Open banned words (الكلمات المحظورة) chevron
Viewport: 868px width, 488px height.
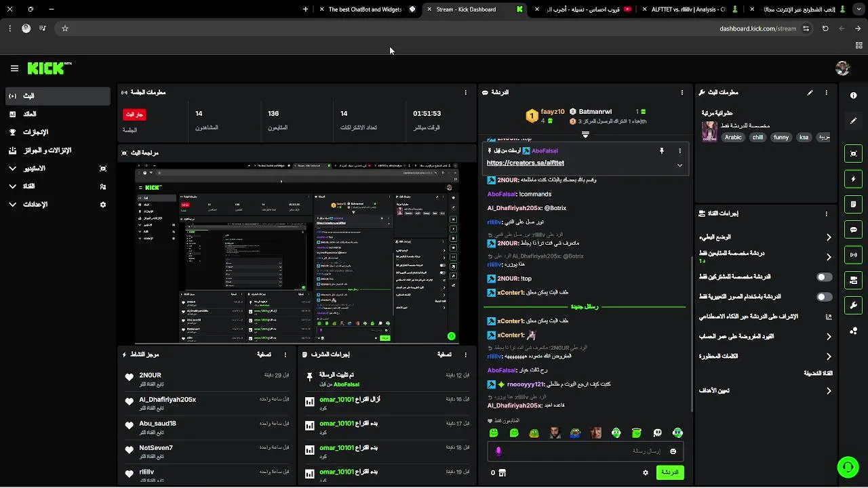[x=829, y=356]
